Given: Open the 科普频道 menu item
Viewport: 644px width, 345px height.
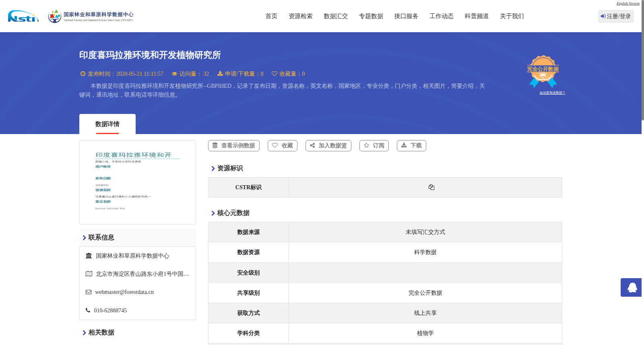Looking at the screenshot, I should coord(477,16).
